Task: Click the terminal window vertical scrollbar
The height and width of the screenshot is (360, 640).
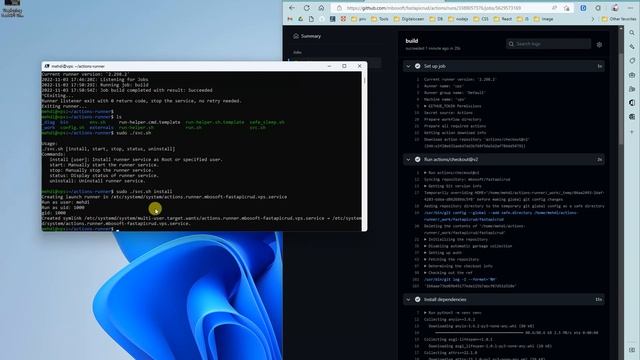Action: tap(364, 151)
